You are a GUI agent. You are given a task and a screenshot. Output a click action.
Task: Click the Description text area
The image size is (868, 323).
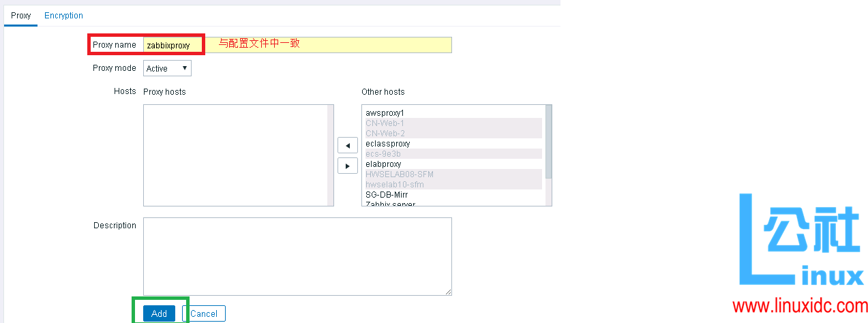point(297,257)
